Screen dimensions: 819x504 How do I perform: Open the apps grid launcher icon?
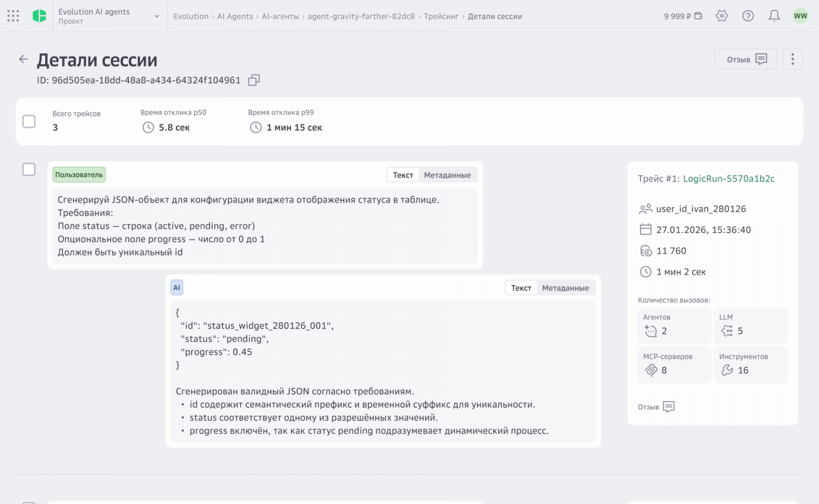[x=13, y=16]
